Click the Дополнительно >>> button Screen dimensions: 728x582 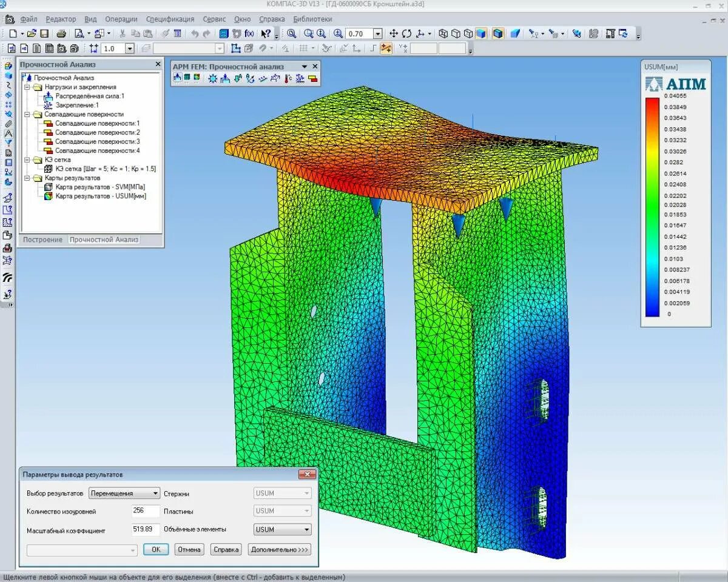tap(280, 549)
